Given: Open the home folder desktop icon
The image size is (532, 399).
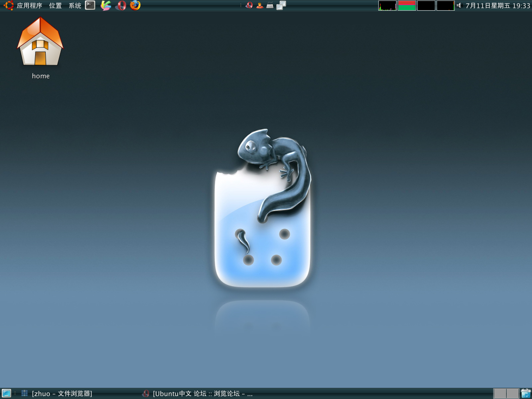Looking at the screenshot, I should pyautogui.click(x=40, y=48).
